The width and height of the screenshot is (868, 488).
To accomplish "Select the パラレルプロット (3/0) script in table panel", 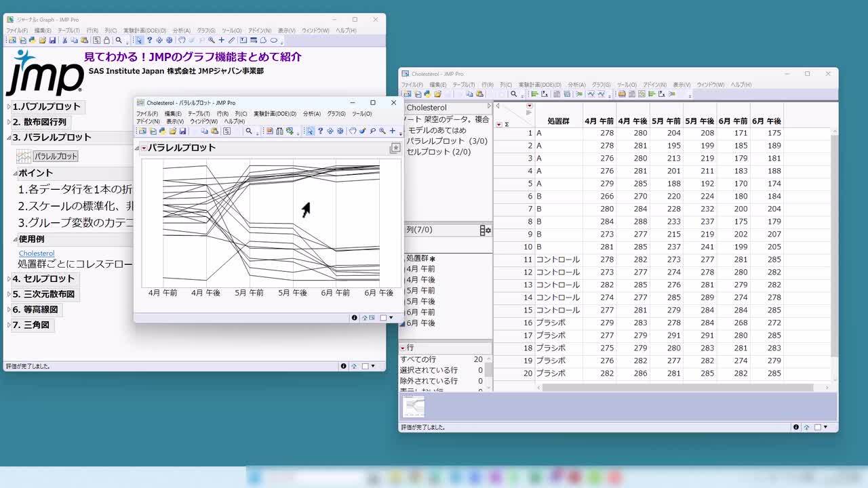I will point(447,141).
